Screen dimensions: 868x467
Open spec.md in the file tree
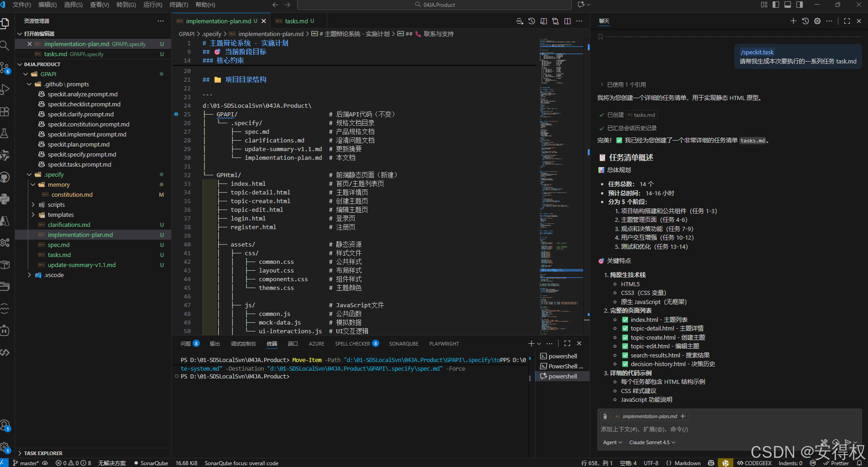[x=58, y=245]
